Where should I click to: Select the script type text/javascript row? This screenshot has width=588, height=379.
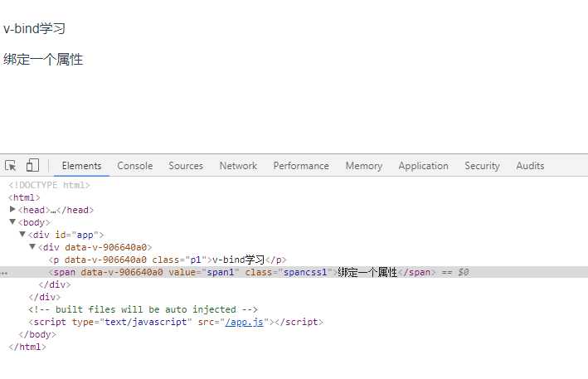click(x=176, y=322)
